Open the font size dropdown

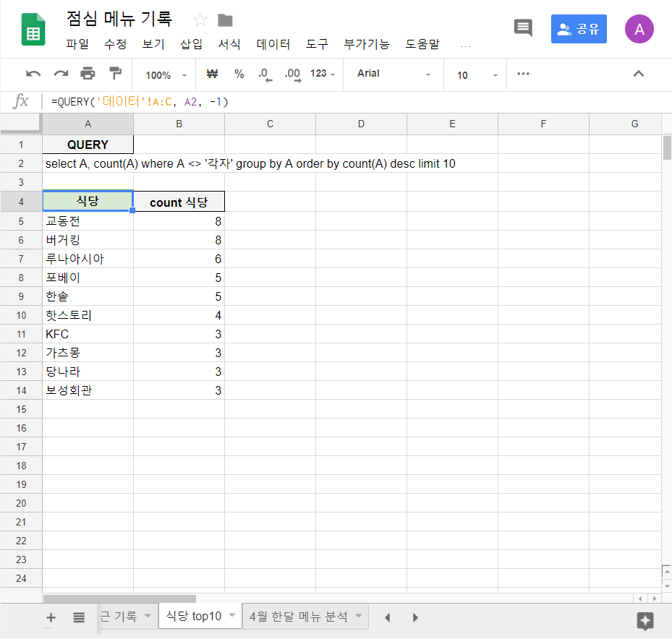click(475, 74)
